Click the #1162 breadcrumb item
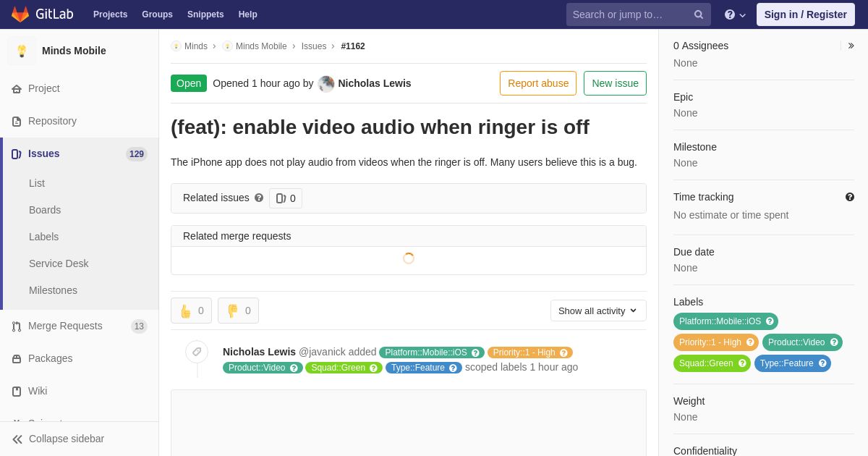The image size is (868, 456). click(x=353, y=46)
